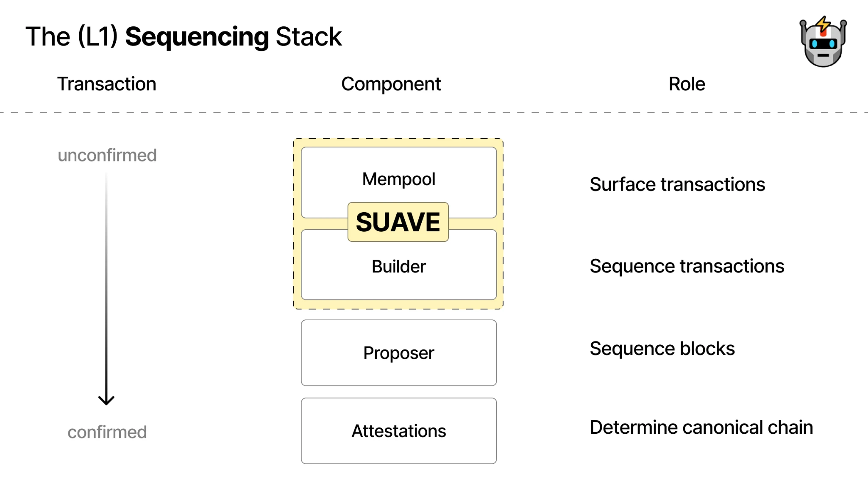Click the Attestations component block
The height and width of the screenshot is (488, 868).
(398, 430)
